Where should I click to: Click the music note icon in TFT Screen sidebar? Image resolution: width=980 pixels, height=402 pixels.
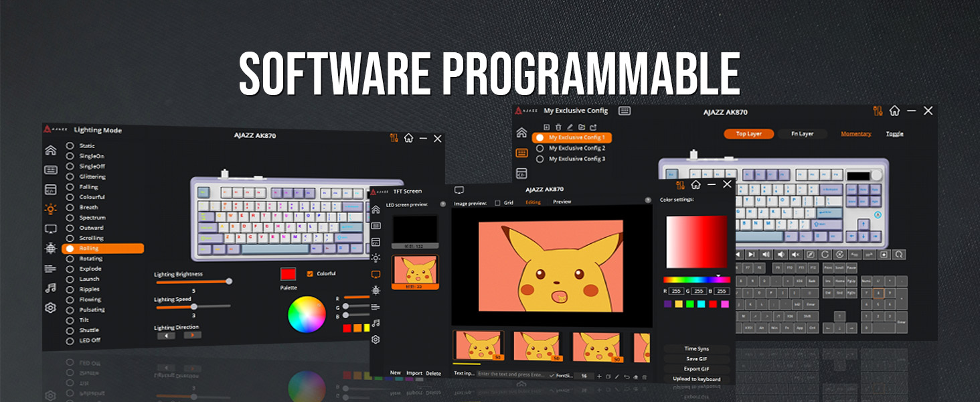[376, 323]
